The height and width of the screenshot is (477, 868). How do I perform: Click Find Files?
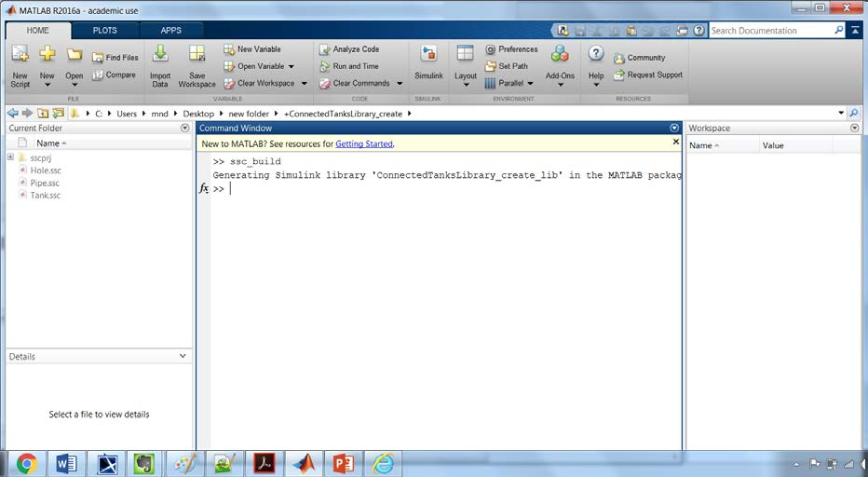click(115, 58)
